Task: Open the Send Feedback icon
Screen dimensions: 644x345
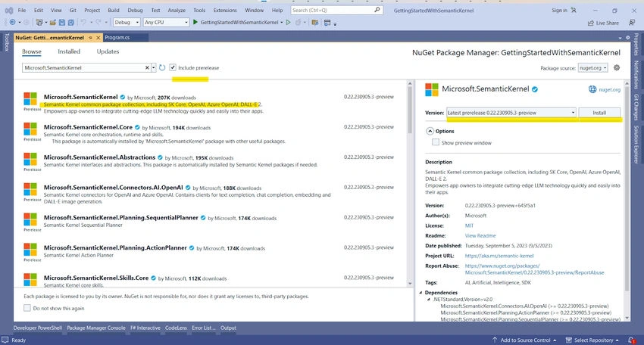Action: 632,23
